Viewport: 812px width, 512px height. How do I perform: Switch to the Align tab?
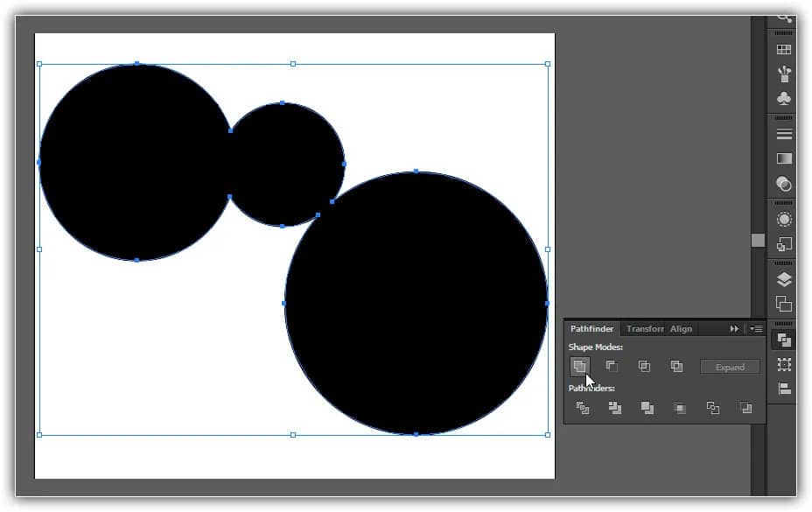(x=681, y=328)
